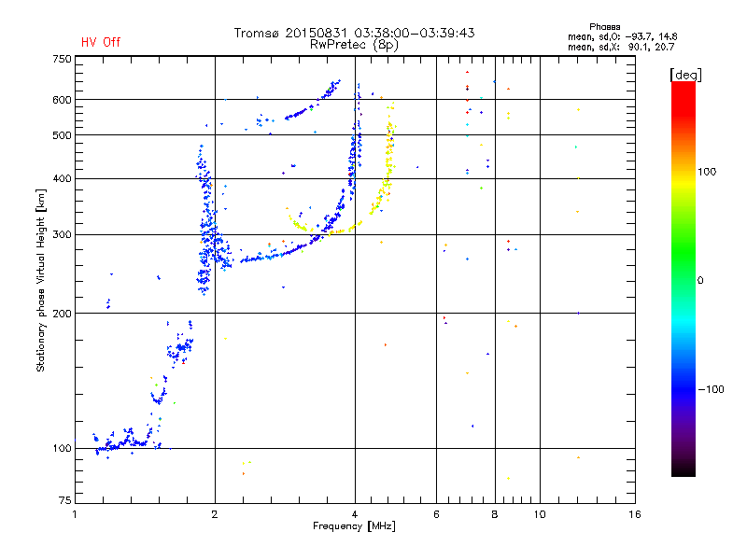Click the 'Stationary phase Virtual Height [km]' axis title

coord(41,280)
